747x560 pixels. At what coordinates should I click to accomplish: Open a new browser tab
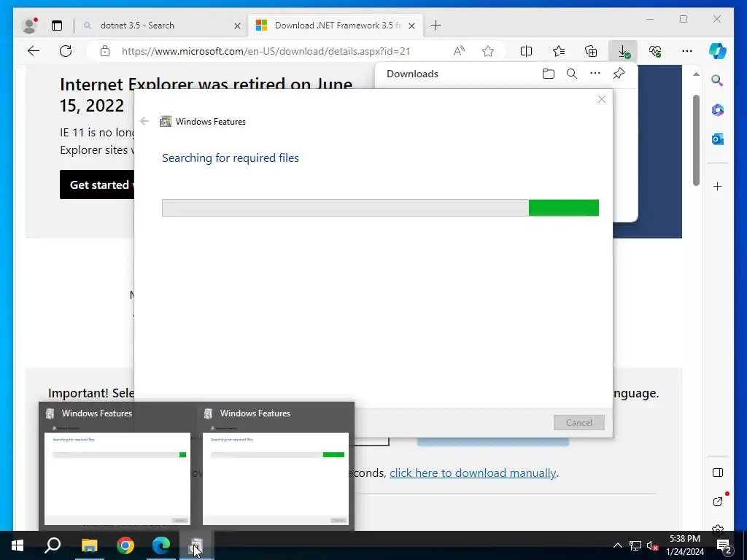point(436,26)
